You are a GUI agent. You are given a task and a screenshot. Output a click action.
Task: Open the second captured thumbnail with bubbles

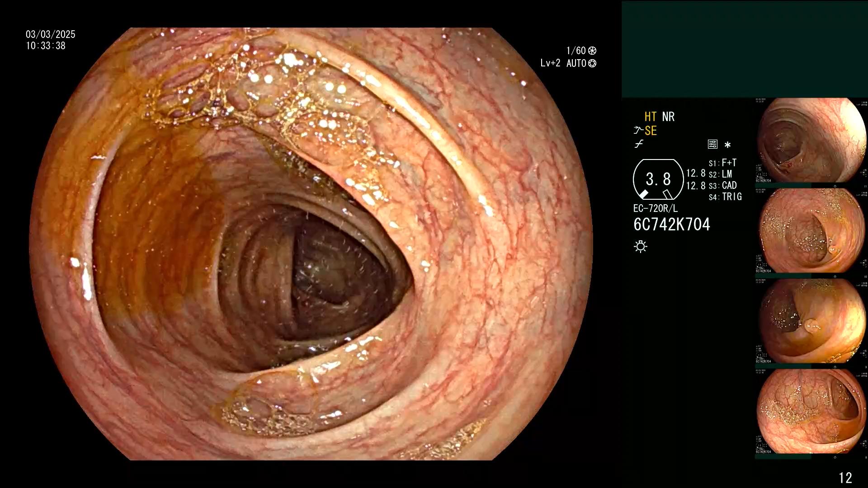click(811, 230)
